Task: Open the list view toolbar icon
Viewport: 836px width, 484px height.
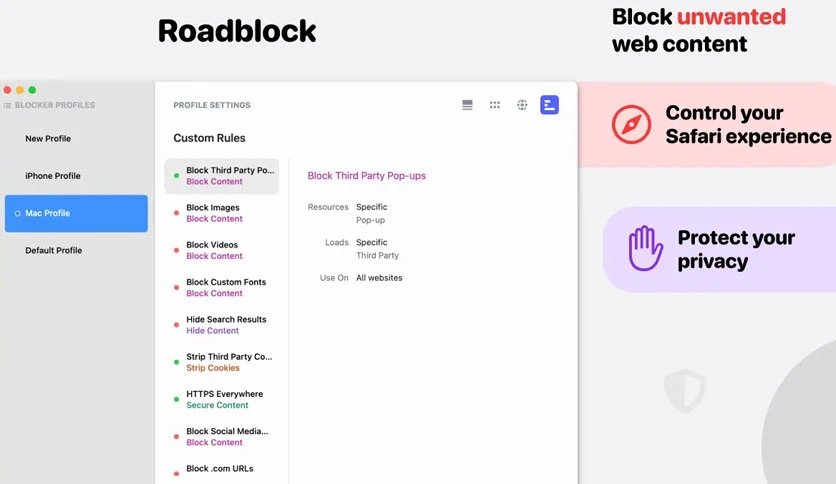Action: point(467,105)
